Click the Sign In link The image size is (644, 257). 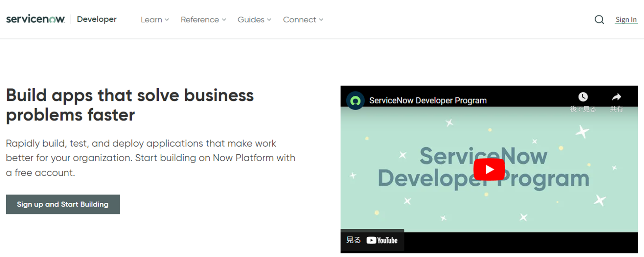(x=626, y=20)
